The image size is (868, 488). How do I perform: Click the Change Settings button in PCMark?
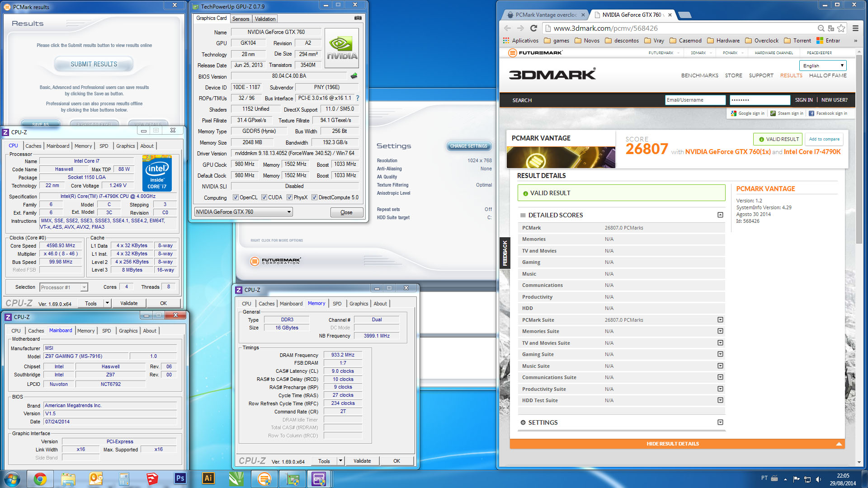[468, 146]
